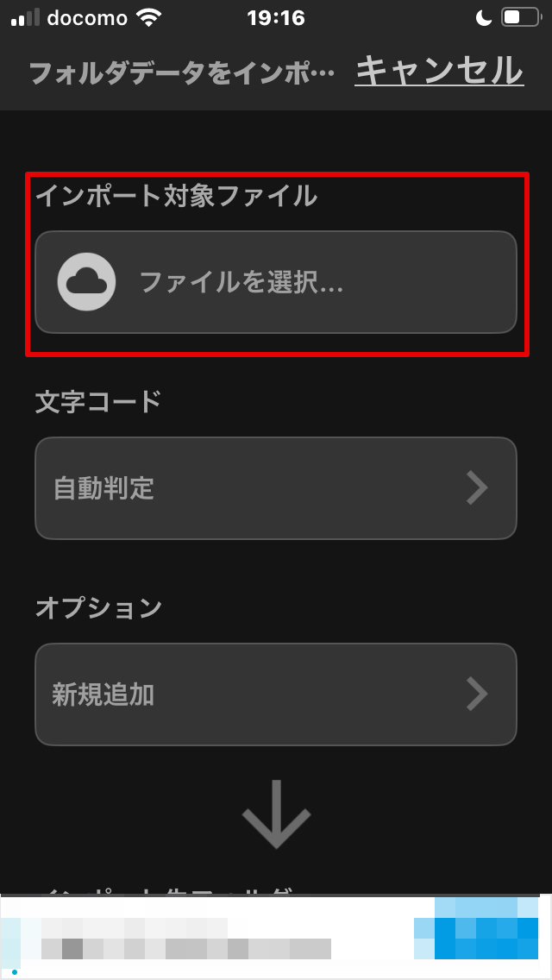Tap the 19:16 clock in the status bar
The height and width of the screenshot is (980, 552).
click(x=276, y=18)
